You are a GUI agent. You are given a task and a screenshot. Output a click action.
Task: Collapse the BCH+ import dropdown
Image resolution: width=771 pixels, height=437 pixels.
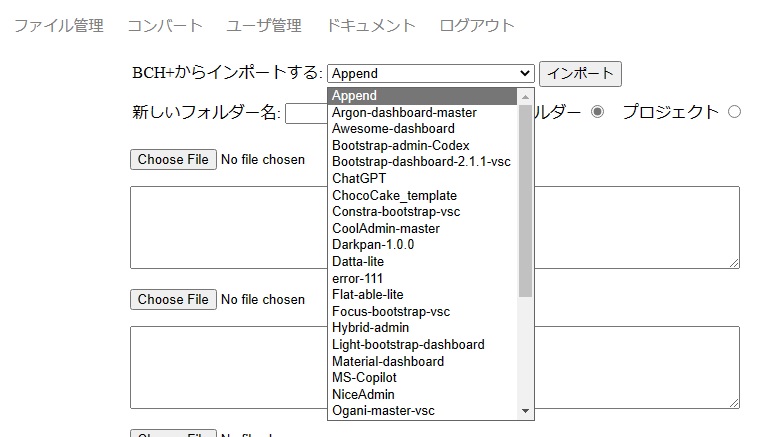point(430,73)
